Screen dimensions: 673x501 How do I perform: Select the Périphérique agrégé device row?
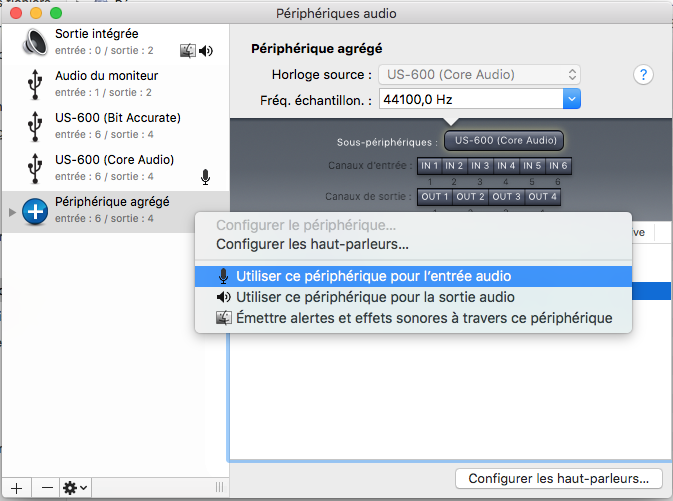(x=115, y=212)
